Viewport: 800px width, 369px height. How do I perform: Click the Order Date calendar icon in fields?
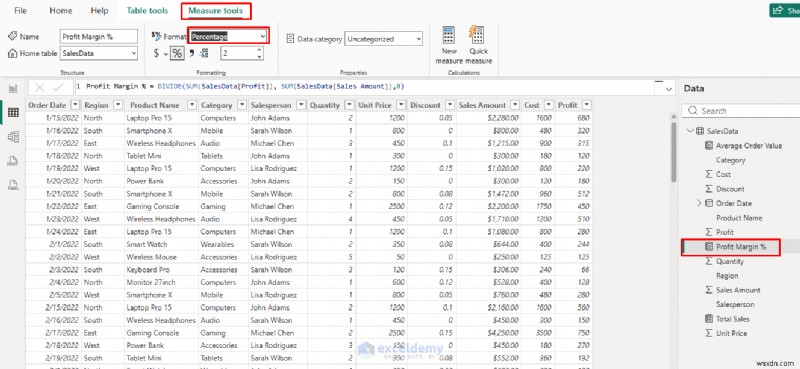click(x=709, y=203)
